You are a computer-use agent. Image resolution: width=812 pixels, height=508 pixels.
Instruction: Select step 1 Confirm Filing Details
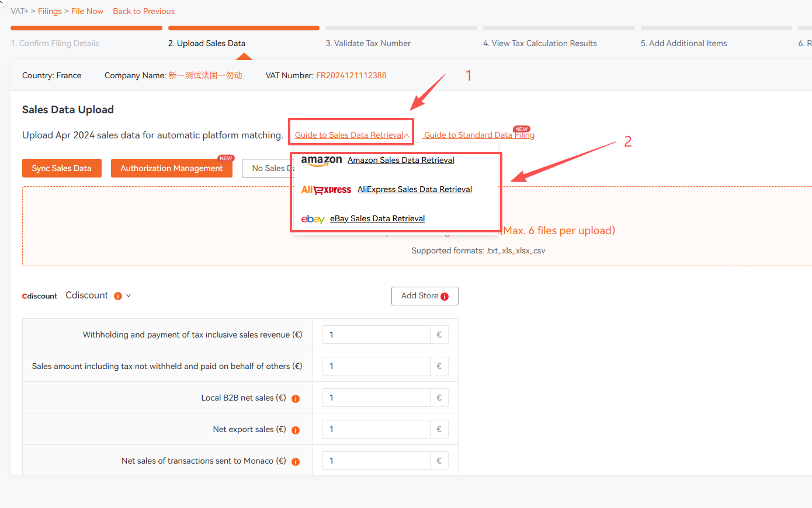55,43
